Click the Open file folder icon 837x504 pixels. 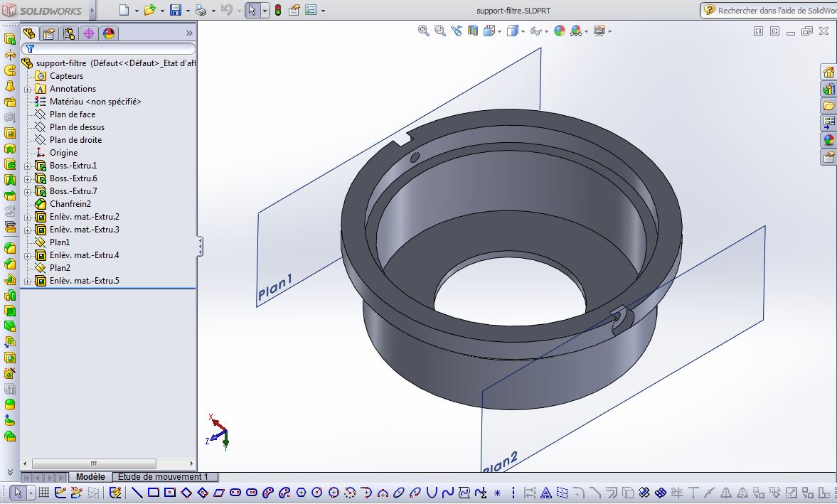coord(150,10)
